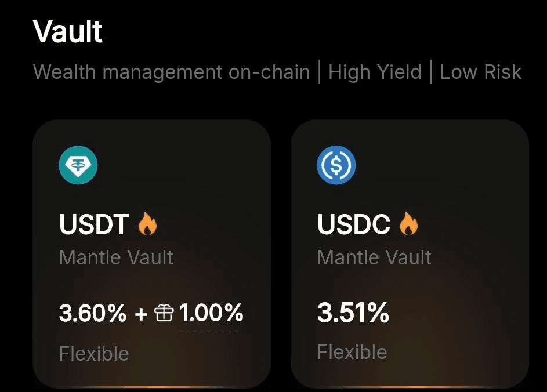Click the High Yield tagline text
The width and height of the screenshot is (547, 392).
375,72
